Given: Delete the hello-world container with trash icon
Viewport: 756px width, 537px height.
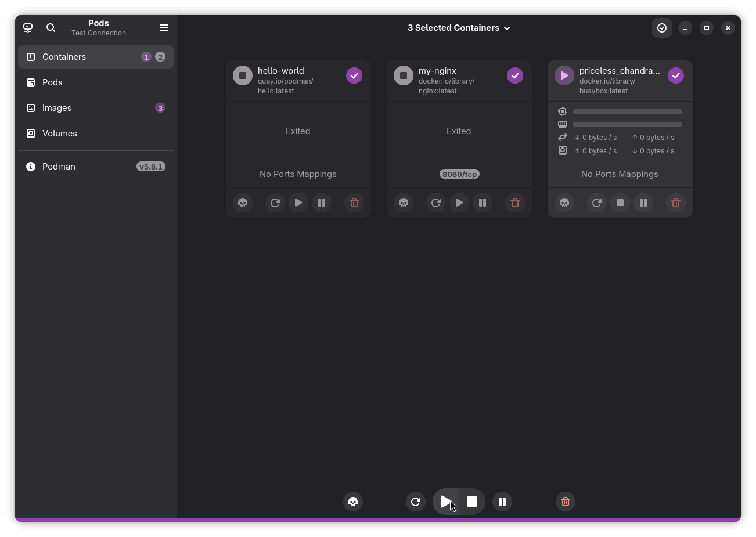Looking at the screenshot, I should pos(354,203).
